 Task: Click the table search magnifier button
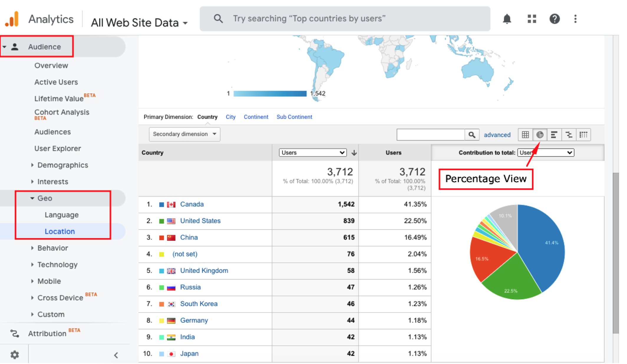point(472,135)
